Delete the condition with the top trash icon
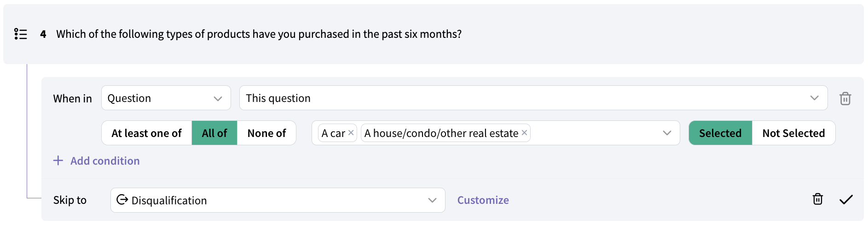 (x=845, y=99)
